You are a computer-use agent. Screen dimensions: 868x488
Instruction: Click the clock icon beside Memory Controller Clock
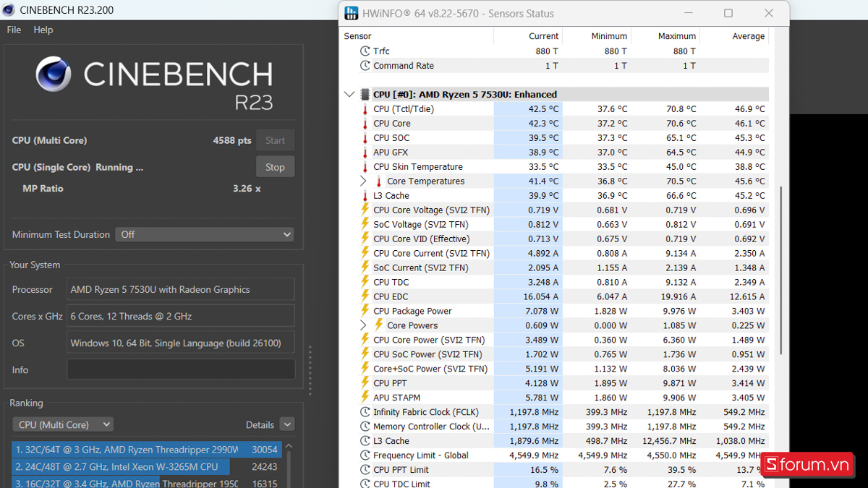[365, 427]
